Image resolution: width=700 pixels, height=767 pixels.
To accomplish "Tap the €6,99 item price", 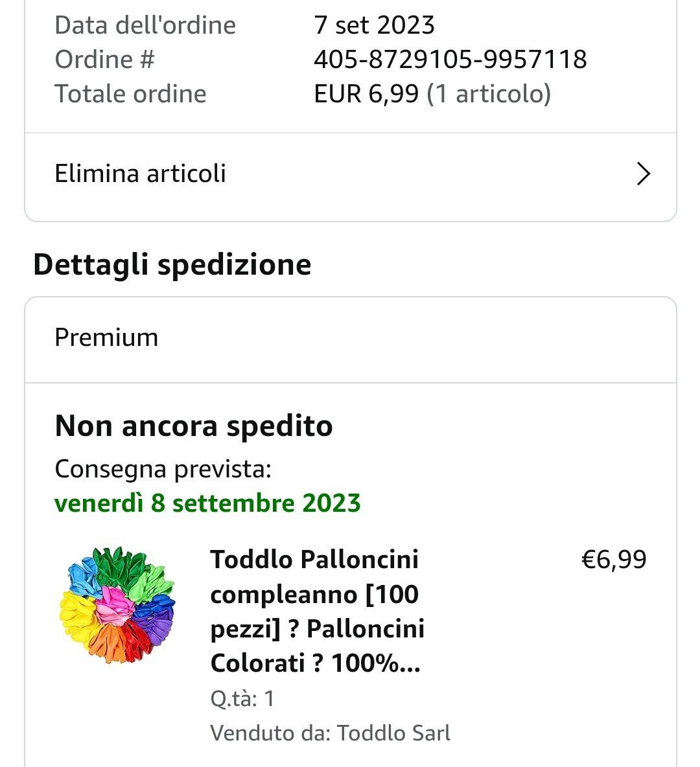I will coord(614,560).
